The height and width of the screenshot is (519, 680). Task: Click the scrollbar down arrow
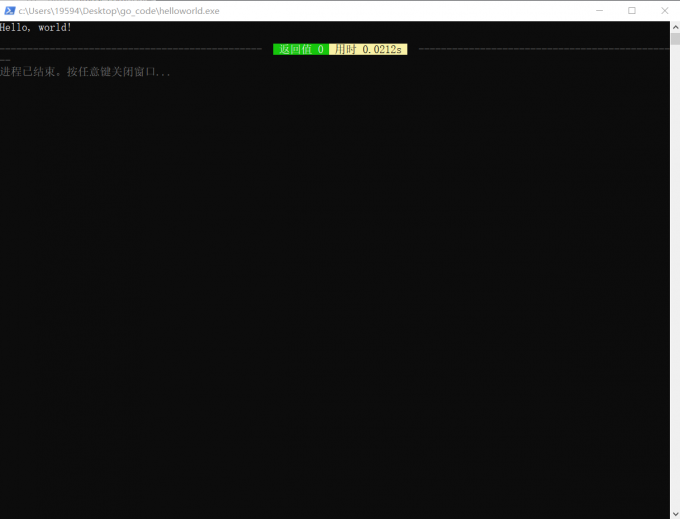675,514
